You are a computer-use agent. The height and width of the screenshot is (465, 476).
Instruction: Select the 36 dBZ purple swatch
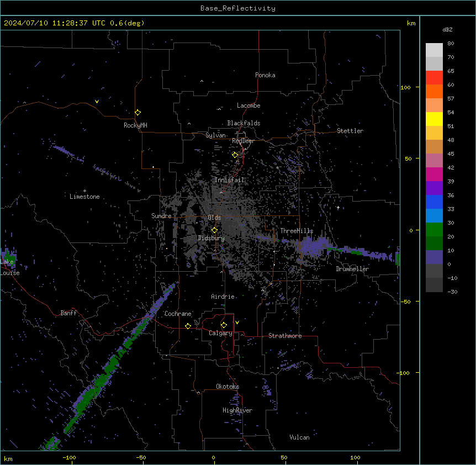point(434,188)
